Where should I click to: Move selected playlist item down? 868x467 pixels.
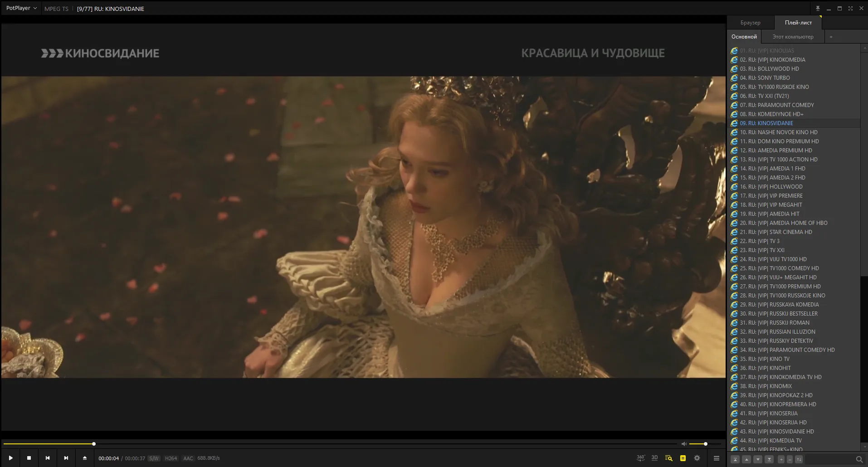tap(758, 459)
